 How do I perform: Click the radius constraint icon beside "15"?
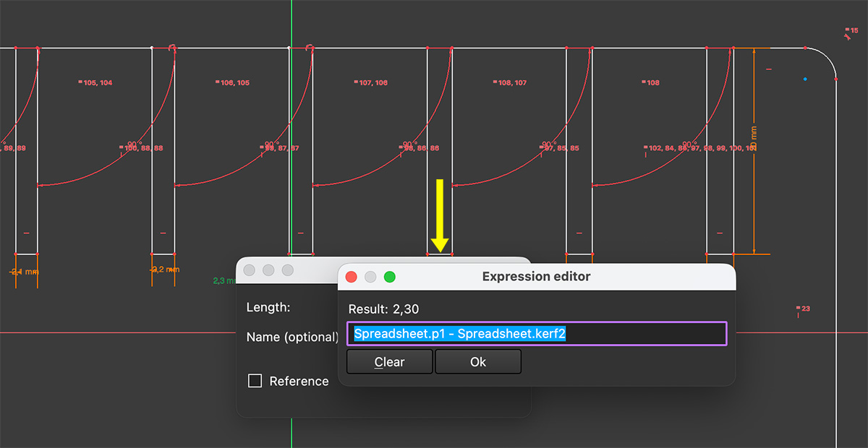point(847,37)
